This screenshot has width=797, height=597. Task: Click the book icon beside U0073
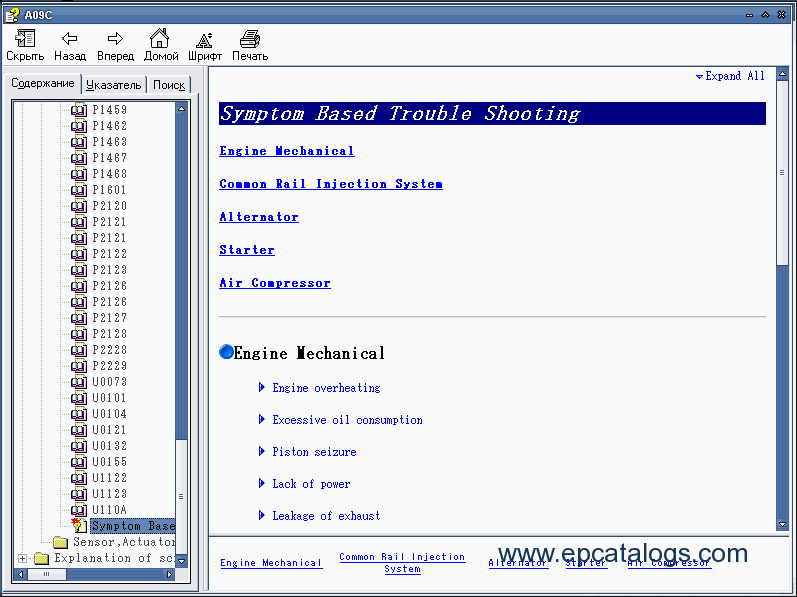[79, 382]
